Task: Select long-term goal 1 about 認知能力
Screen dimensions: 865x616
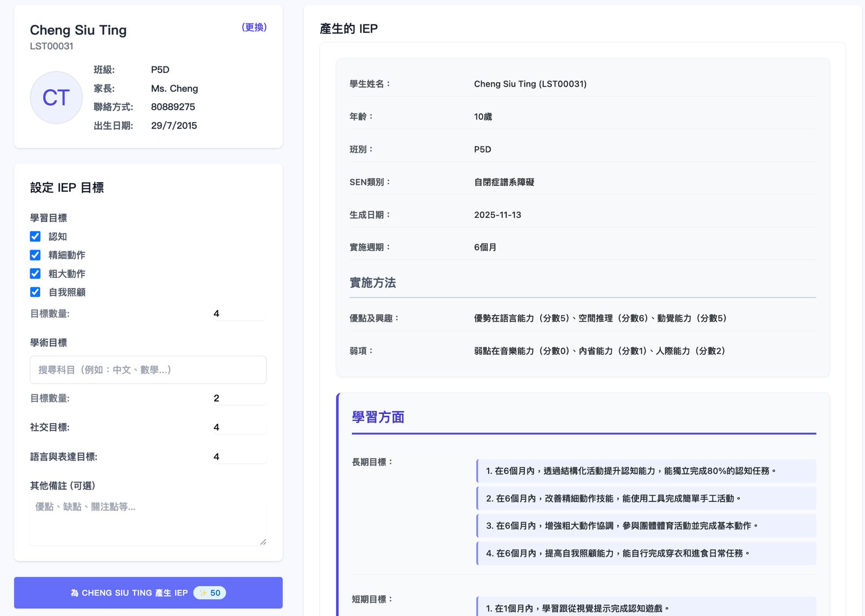Action: [646, 471]
